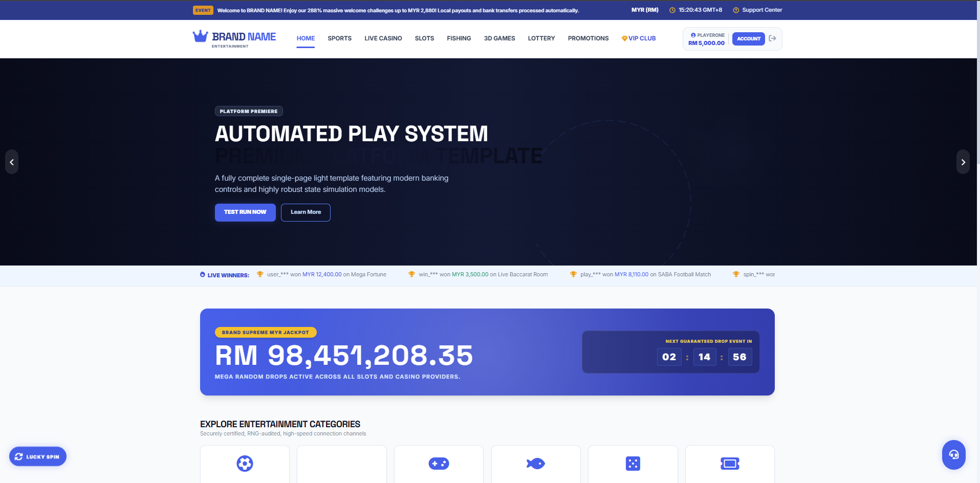Launch the Lucky Spin floating button

[x=38, y=456]
